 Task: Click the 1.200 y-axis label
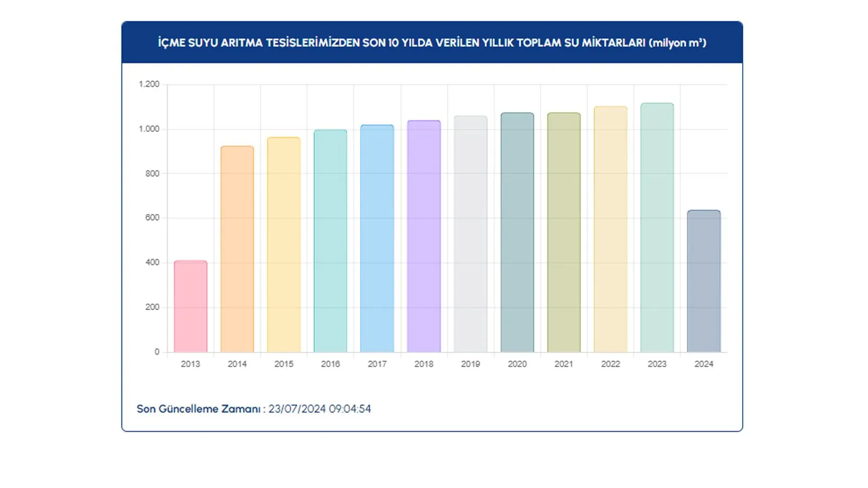tap(149, 84)
